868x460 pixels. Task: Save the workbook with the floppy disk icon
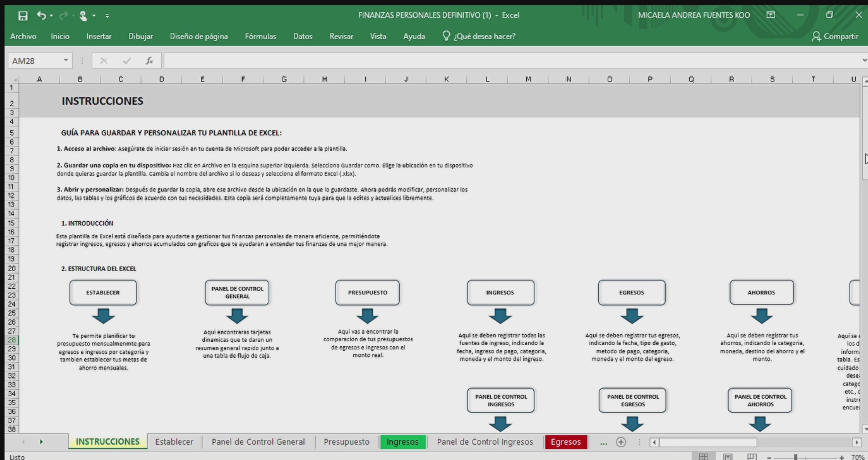click(x=23, y=16)
